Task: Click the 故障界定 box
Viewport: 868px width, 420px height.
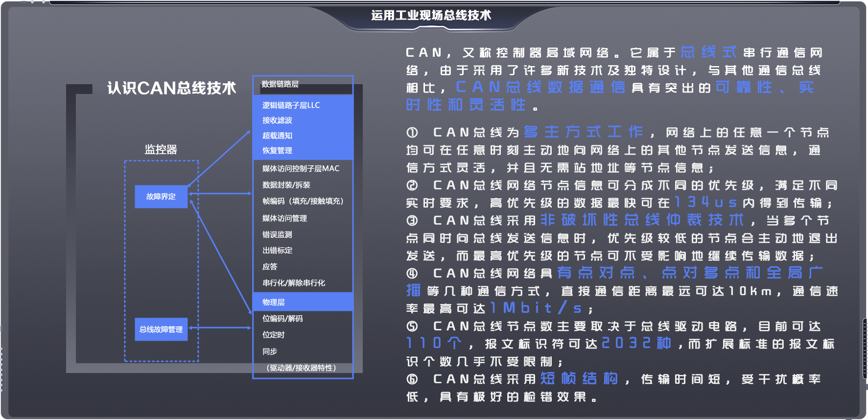Action: pyautogui.click(x=161, y=196)
